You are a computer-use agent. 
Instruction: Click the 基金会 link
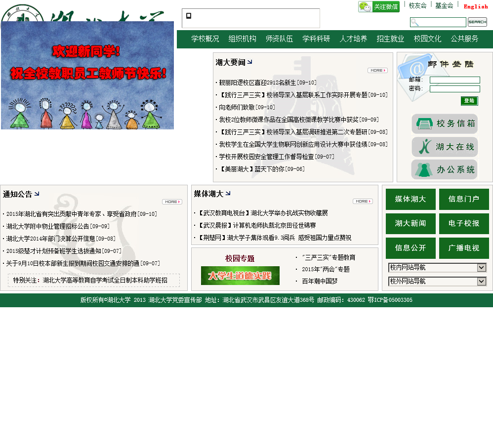(x=444, y=5)
